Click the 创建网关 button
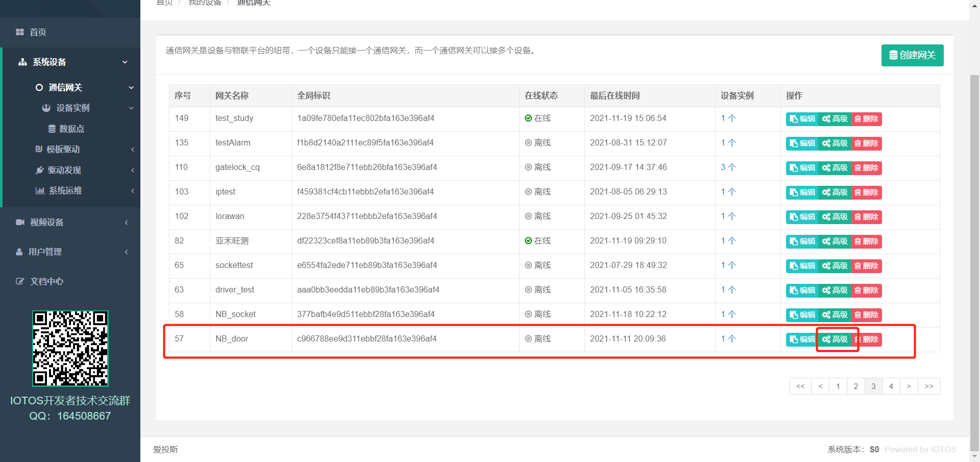This screenshot has width=980, height=462. point(912,55)
